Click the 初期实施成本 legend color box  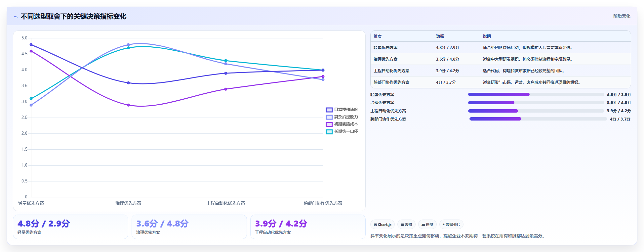[329, 125]
